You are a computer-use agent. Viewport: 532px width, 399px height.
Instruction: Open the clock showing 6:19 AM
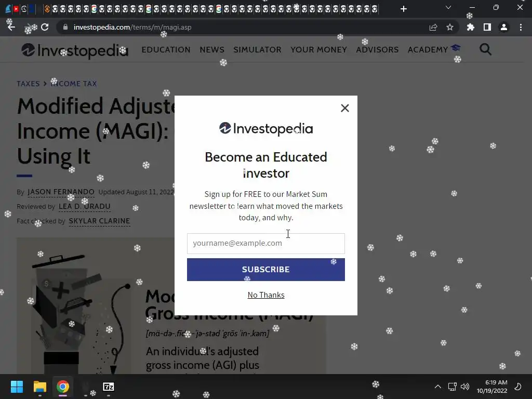(x=492, y=387)
